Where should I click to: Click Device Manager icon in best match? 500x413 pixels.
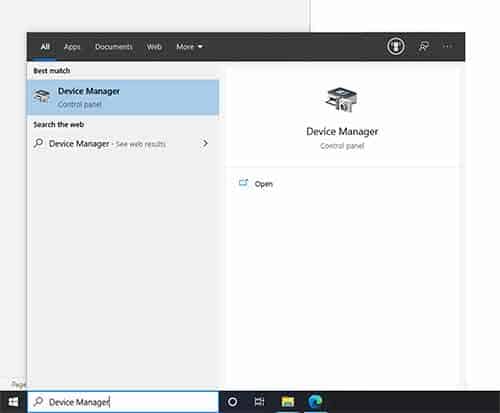[42, 96]
